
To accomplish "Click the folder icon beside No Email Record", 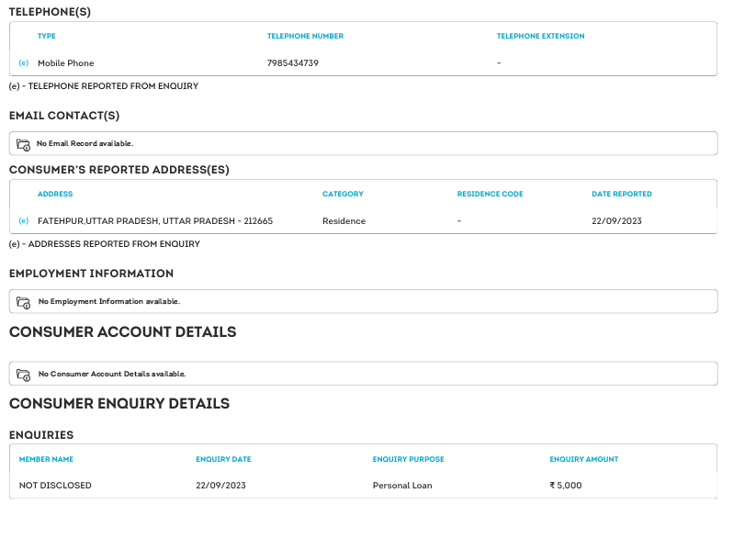I will [x=24, y=144].
